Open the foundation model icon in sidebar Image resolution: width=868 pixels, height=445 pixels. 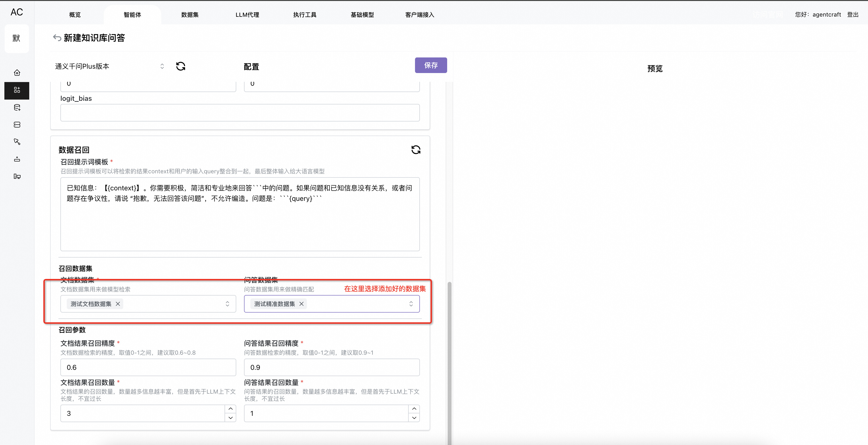17,159
